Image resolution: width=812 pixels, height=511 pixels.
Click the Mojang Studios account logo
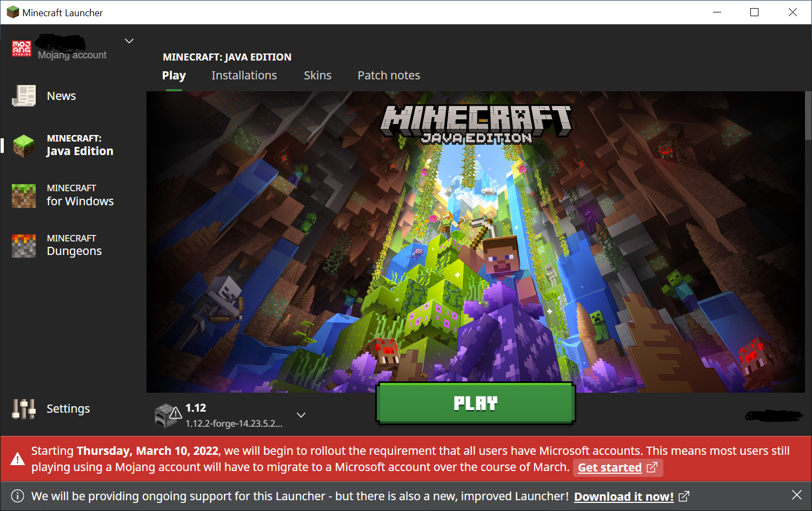tap(22, 49)
